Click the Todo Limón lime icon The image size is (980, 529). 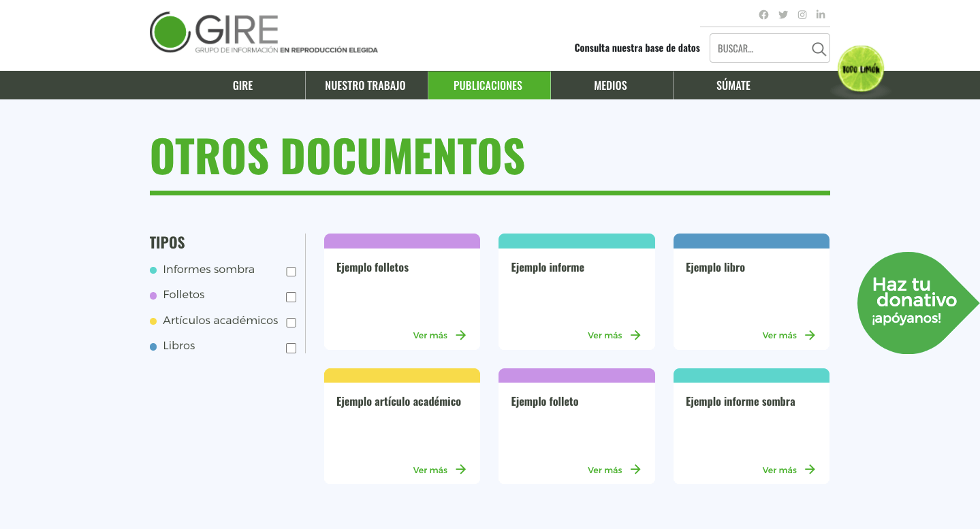point(861,69)
